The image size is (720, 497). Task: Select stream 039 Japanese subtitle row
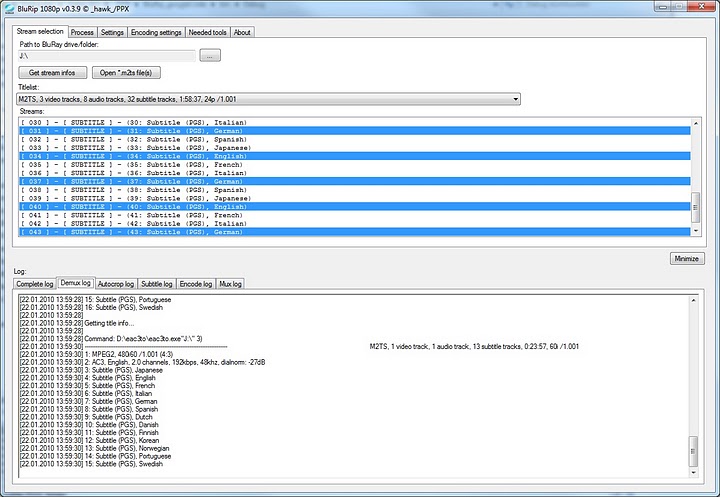(200, 198)
